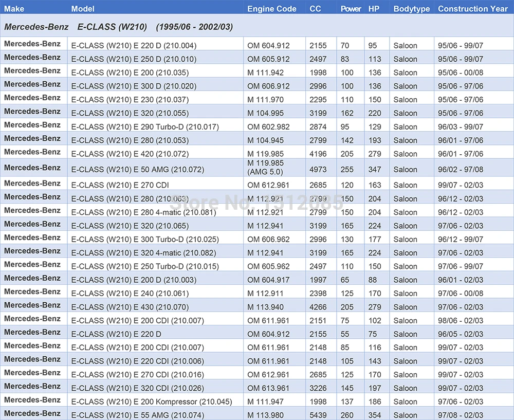
Task: Click CC value 2874
Action: 318,126
